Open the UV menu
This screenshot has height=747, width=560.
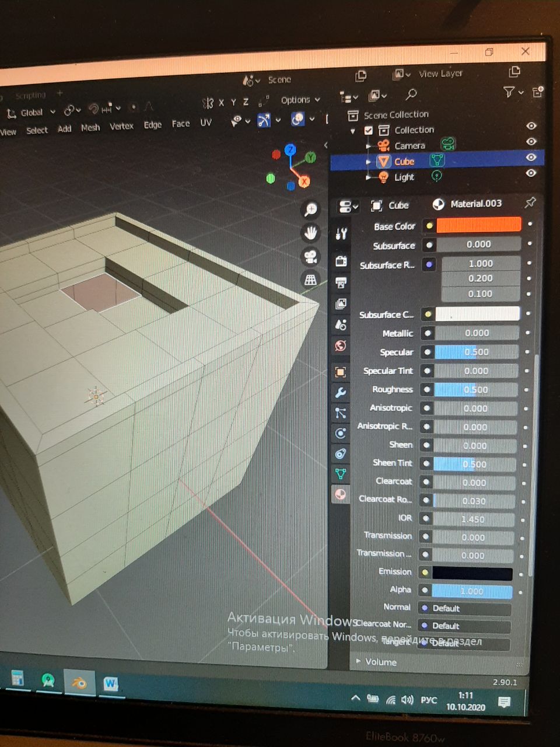[x=206, y=123]
